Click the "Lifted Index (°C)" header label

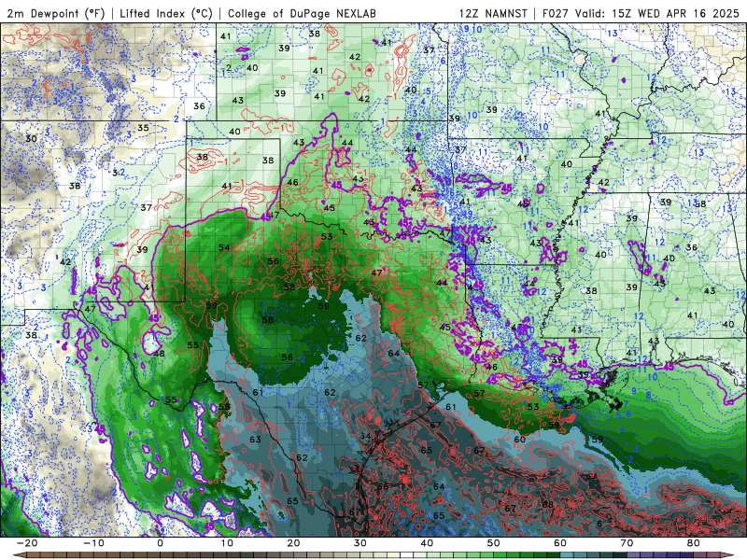(166, 13)
